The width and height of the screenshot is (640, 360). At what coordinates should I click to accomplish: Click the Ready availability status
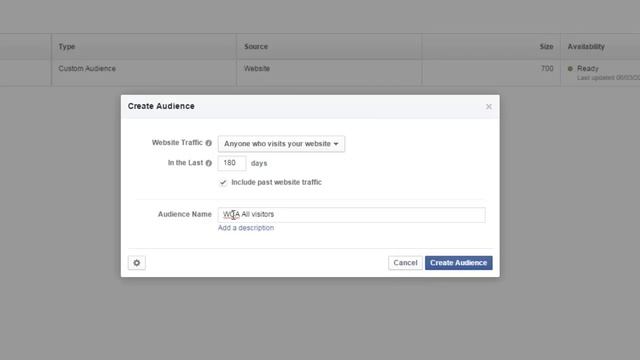click(x=587, y=69)
